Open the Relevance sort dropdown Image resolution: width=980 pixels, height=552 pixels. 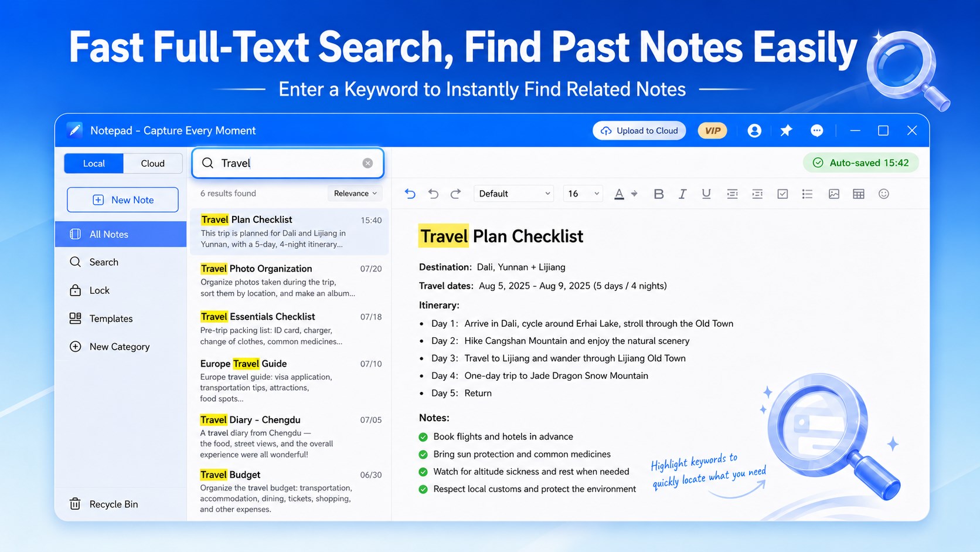[355, 194]
